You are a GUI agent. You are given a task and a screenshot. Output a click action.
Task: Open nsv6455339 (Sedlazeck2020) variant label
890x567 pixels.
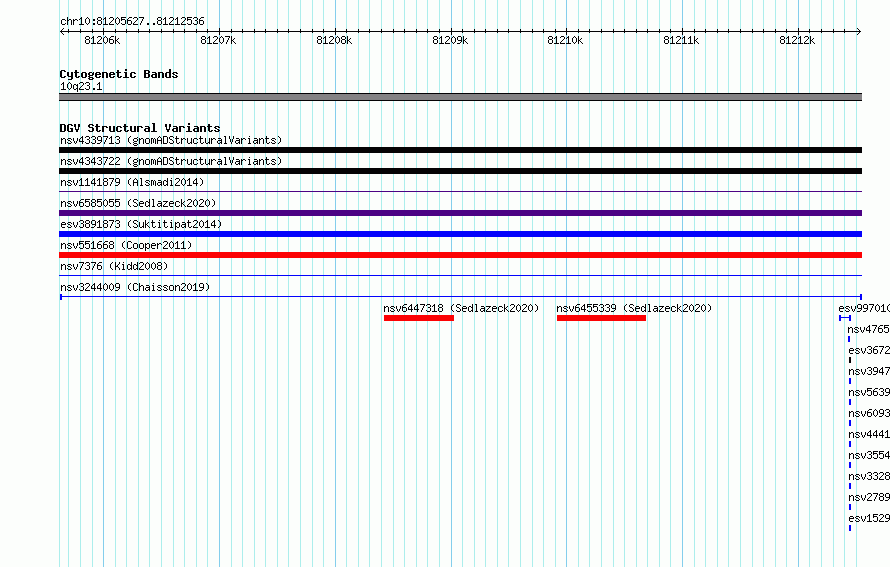point(634,308)
